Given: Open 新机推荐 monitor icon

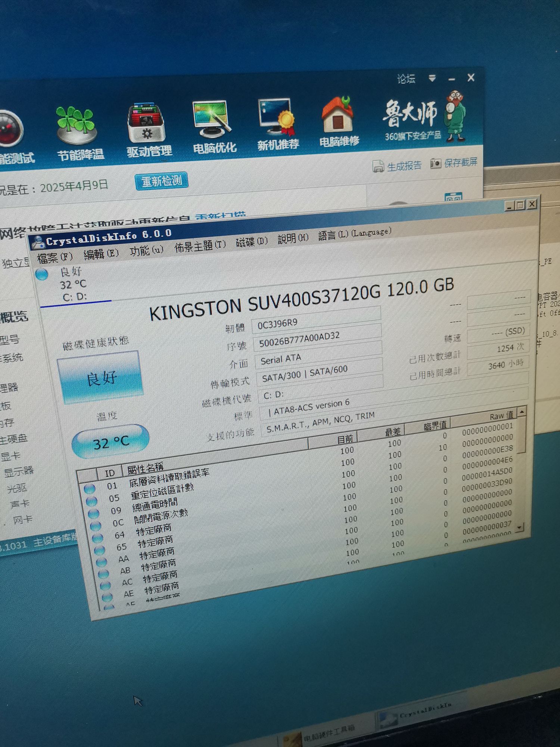Looking at the screenshot, I should 277,117.
